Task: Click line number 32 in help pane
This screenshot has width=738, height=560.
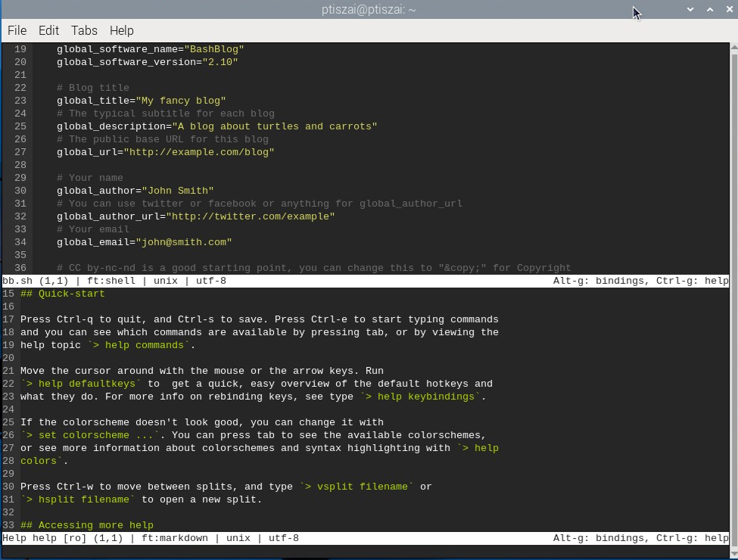Action: click(8, 512)
